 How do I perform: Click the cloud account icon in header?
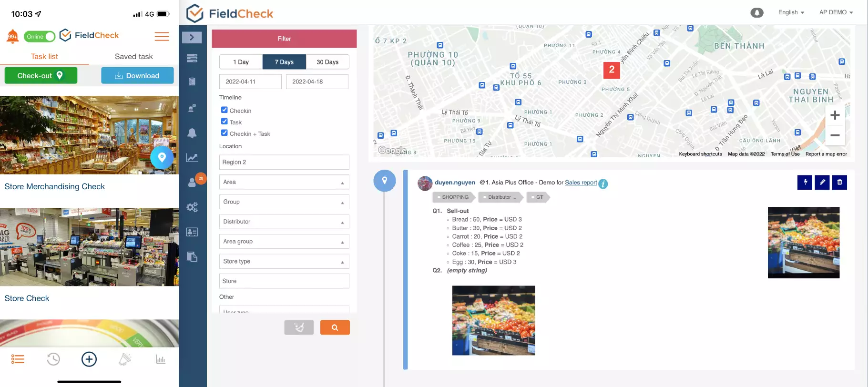point(757,13)
